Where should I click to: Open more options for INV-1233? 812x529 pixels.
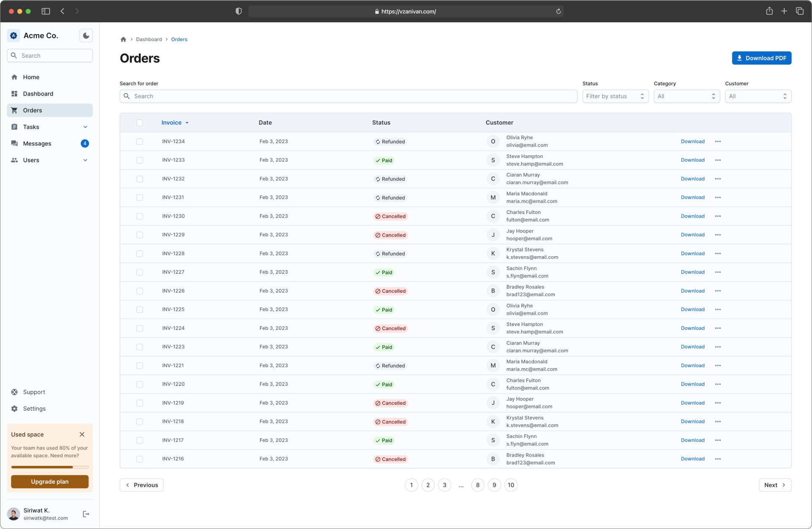718,160
